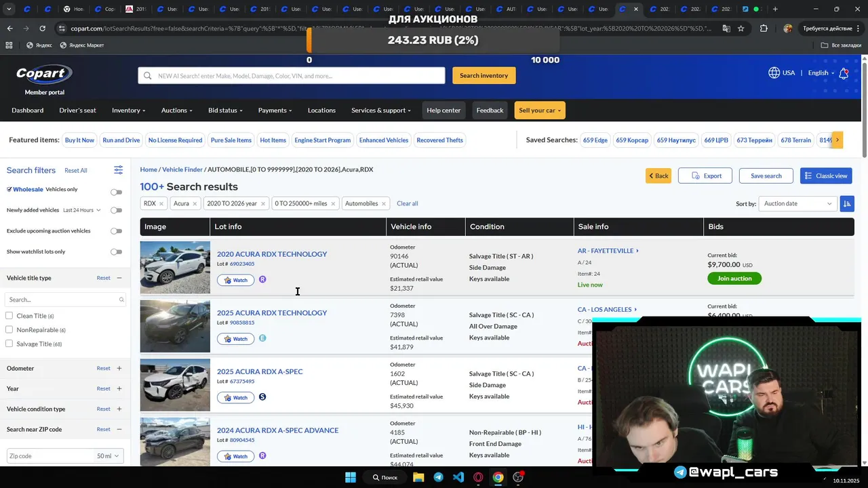The height and width of the screenshot is (488, 868).
Task: Check the NonRepairable checkbox
Action: (x=9, y=330)
